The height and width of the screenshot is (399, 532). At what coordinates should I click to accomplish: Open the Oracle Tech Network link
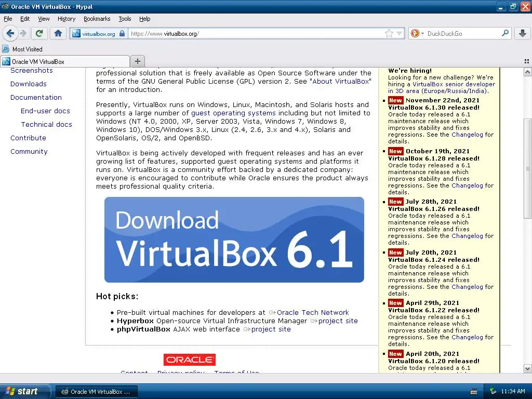tap(312, 312)
